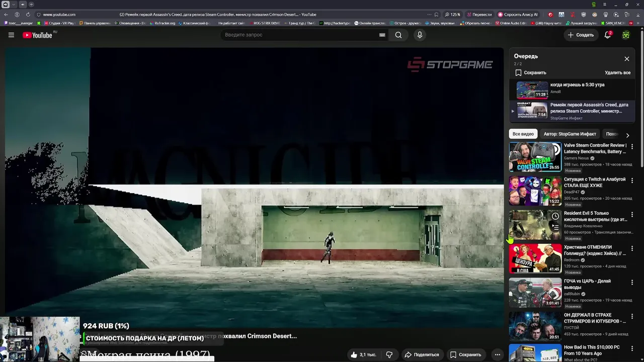This screenshot has width=644, height=362.
Task: Open the video's more actions (three dots)
Action: [498, 354]
